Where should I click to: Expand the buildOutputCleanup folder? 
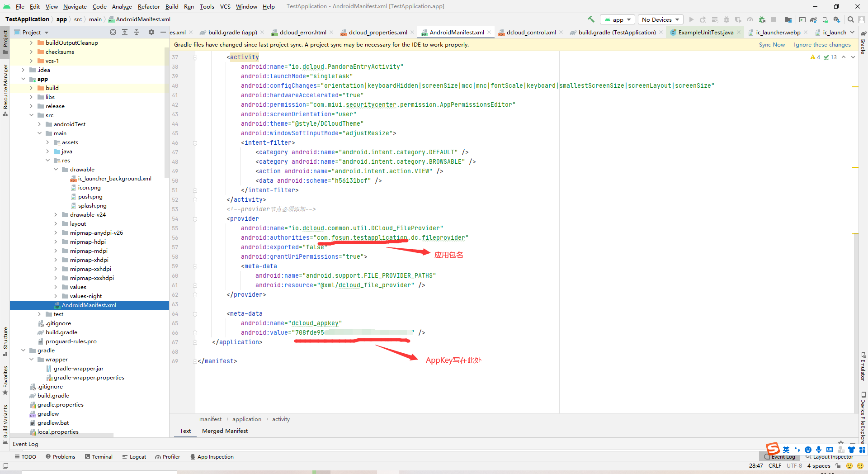point(31,43)
